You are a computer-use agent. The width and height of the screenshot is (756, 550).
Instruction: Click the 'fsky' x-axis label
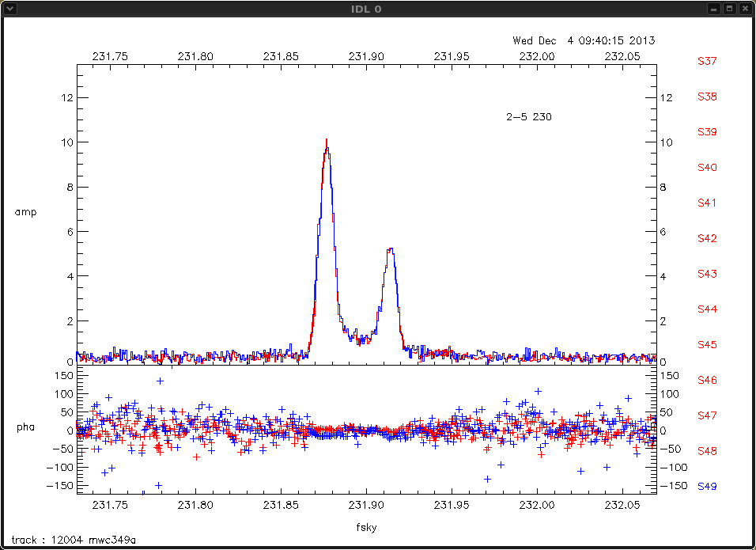[365, 525]
